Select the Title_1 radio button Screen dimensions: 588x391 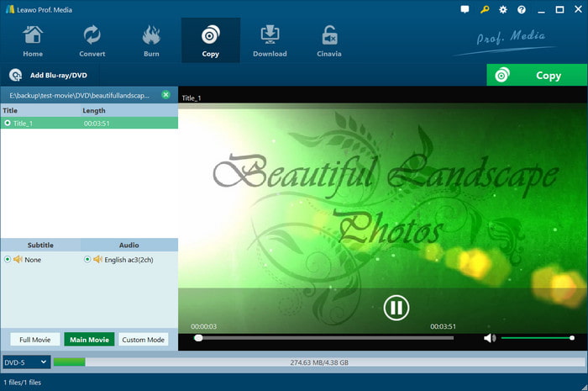[x=7, y=123]
